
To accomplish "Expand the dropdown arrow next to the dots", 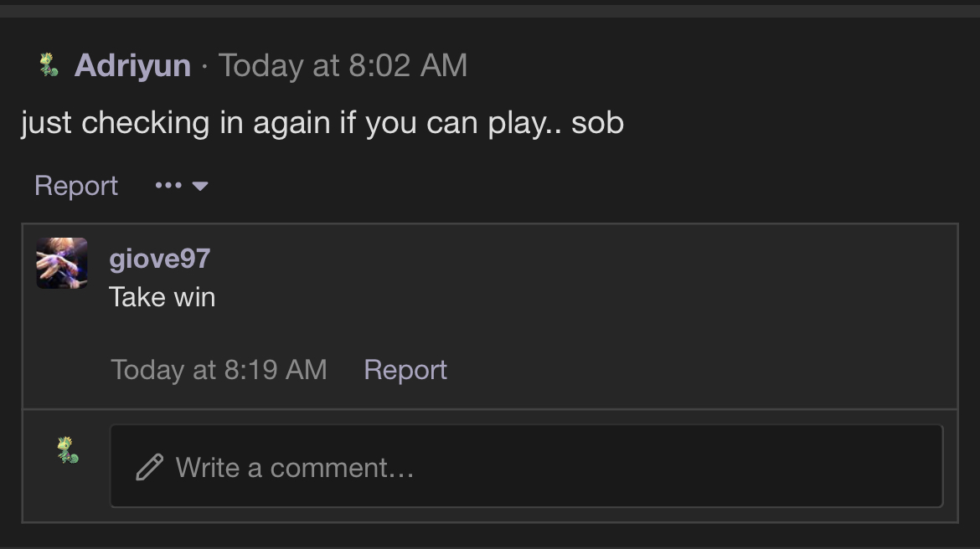I will (x=200, y=186).
